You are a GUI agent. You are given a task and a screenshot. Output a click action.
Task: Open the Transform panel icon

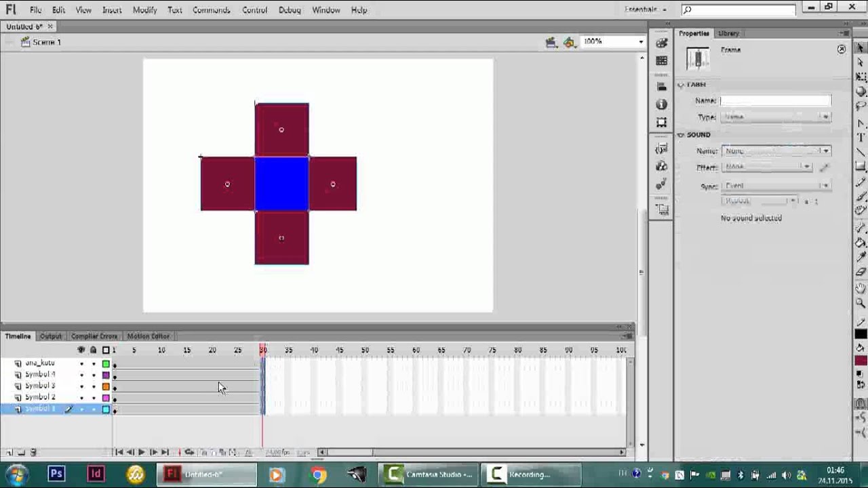[662, 123]
